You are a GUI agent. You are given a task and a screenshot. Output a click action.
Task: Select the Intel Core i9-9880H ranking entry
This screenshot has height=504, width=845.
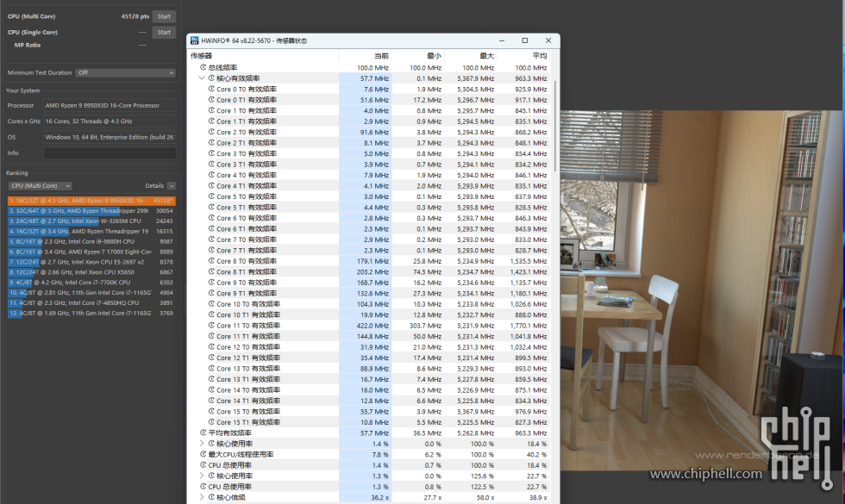(91, 241)
